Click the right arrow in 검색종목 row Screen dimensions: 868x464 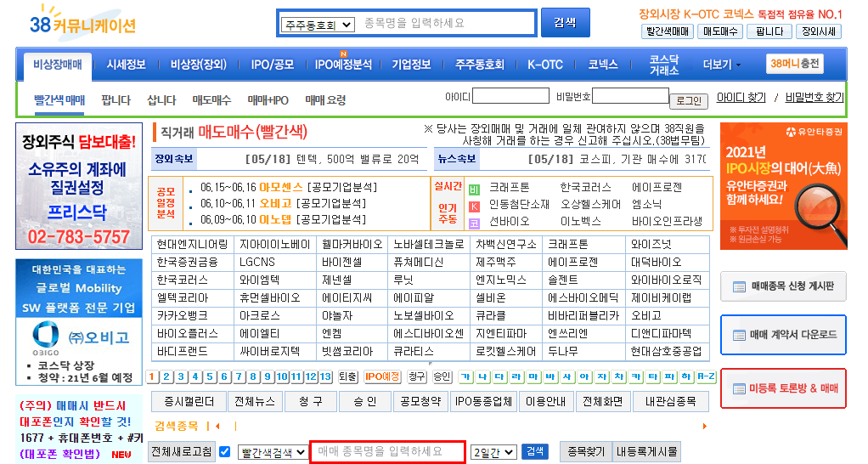704,426
